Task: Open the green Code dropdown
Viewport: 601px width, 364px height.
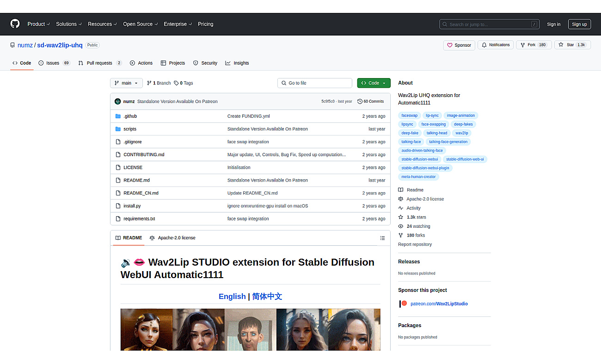Action: coord(374,83)
